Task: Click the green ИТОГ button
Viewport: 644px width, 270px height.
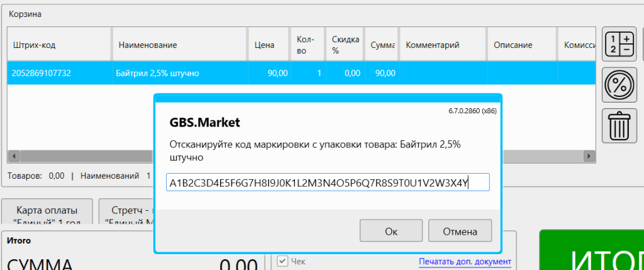Action: pyautogui.click(x=591, y=252)
